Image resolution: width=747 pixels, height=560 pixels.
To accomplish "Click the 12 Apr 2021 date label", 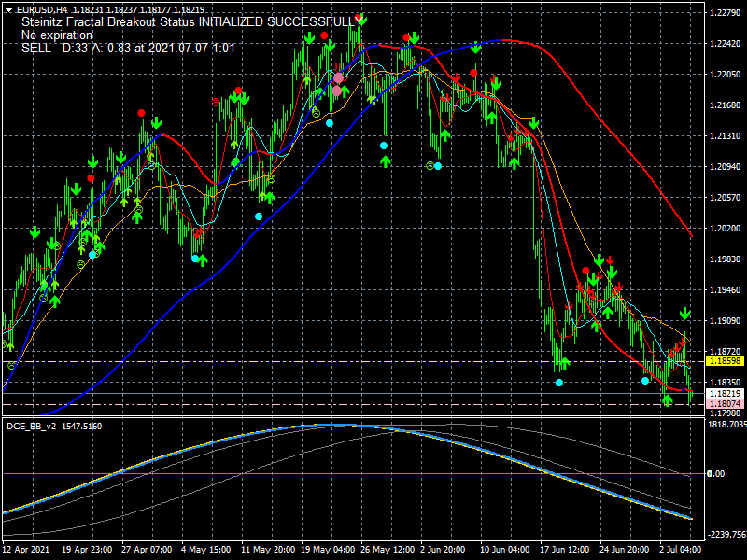I will 25,550.
